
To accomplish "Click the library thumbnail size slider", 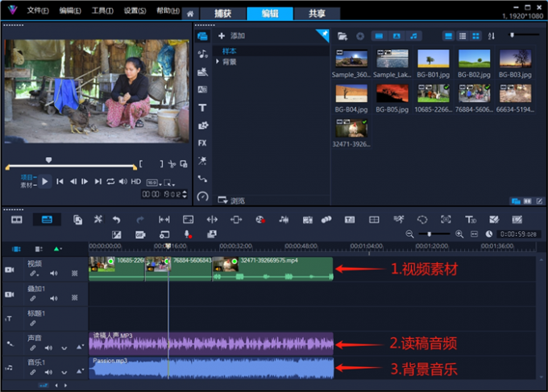I will 512,35.
